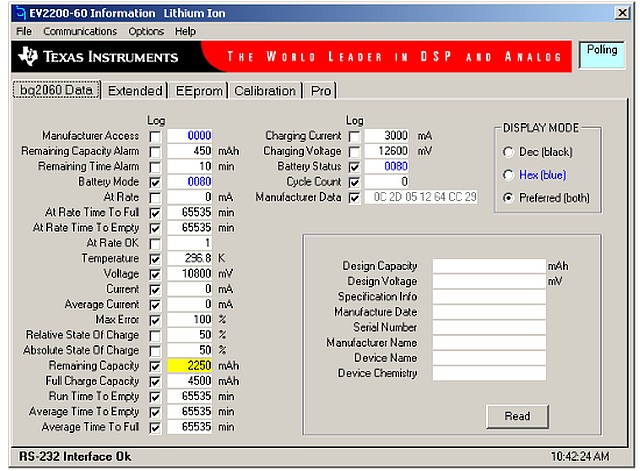Click the Serial Number field
The height and width of the screenshot is (471, 640).
click(489, 327)
